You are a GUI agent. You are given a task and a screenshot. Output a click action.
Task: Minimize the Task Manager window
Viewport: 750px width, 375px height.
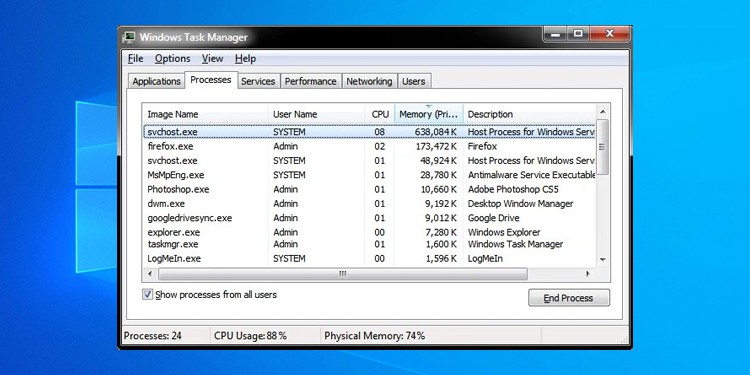(x=555, y=34)
